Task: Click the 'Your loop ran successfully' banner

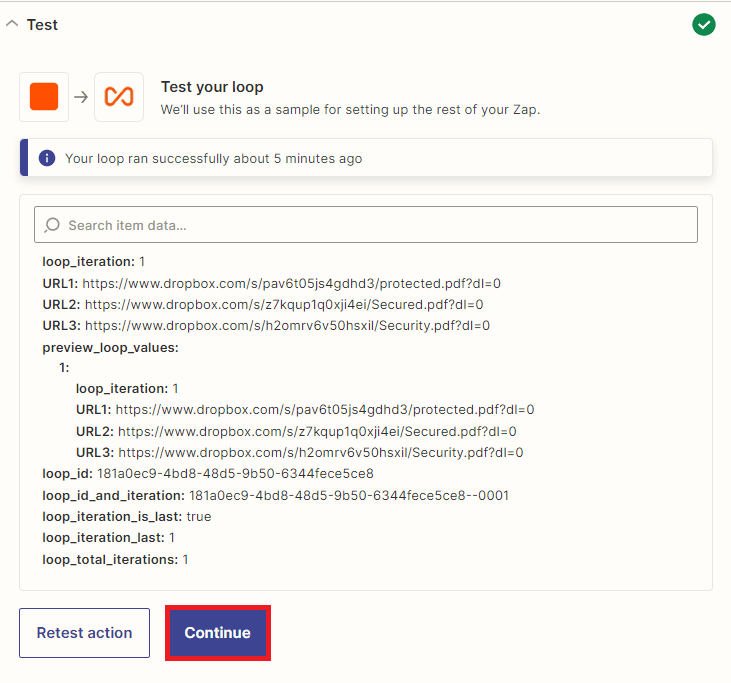Action: click(x=366, y=158)
